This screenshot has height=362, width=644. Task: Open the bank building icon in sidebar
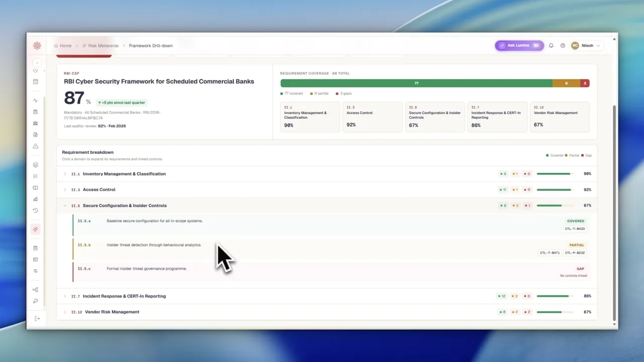(35, 123)
